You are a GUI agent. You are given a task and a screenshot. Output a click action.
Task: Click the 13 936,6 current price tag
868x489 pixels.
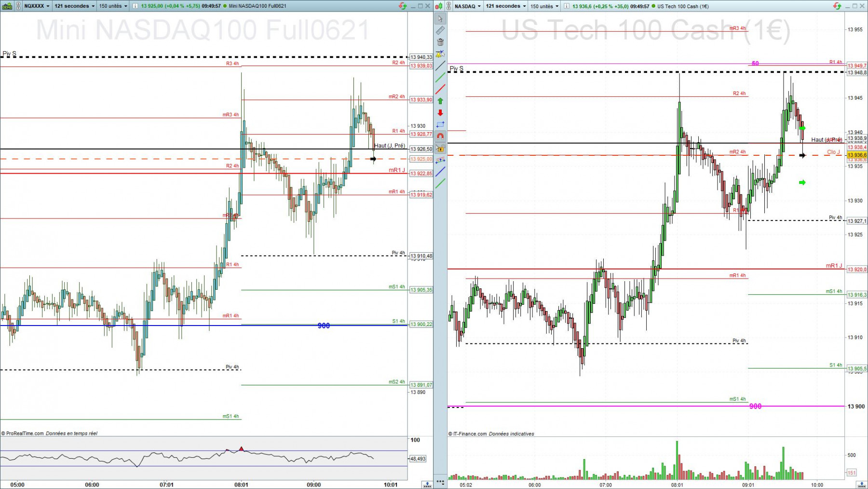[857, 155]
